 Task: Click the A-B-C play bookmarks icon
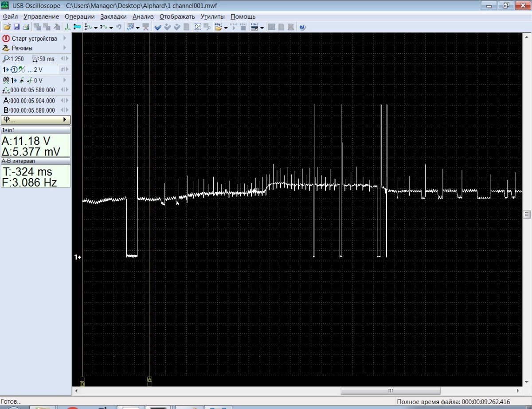[234, 27]
